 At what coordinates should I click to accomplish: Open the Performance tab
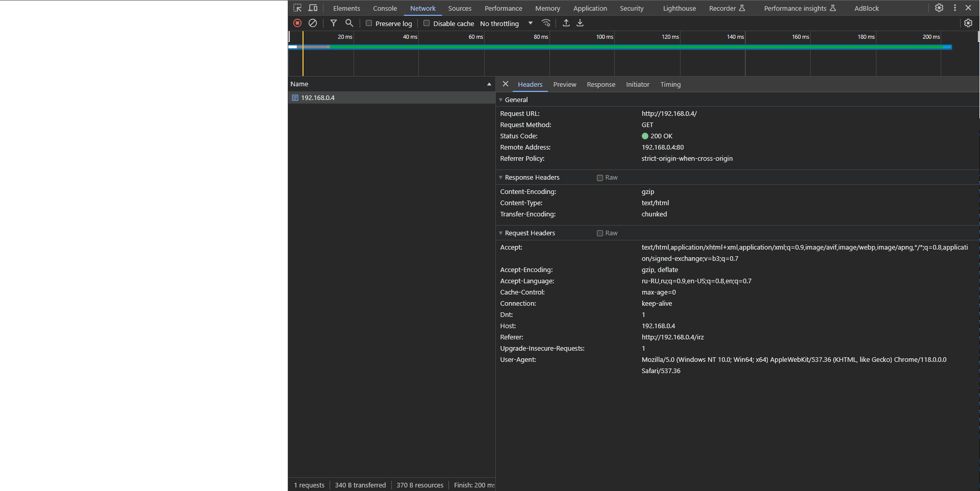503,8
